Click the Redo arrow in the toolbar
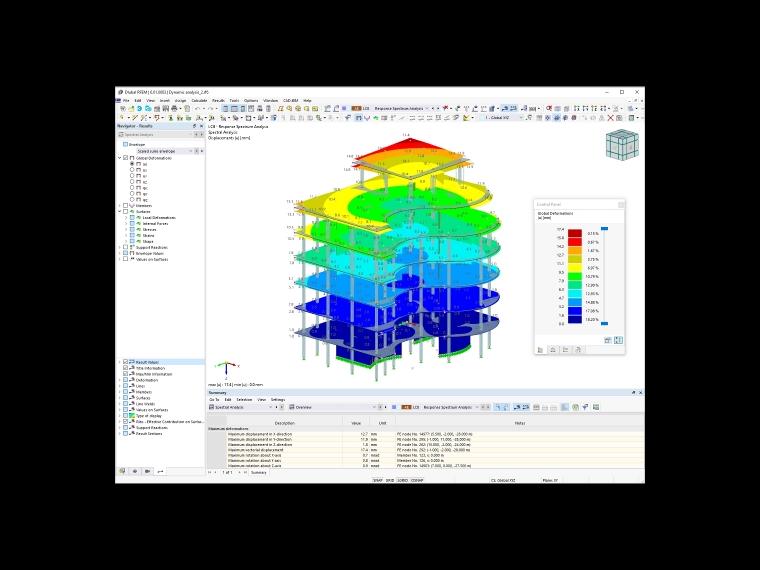This screenshot has height=570, width=760. pos(209,109)
